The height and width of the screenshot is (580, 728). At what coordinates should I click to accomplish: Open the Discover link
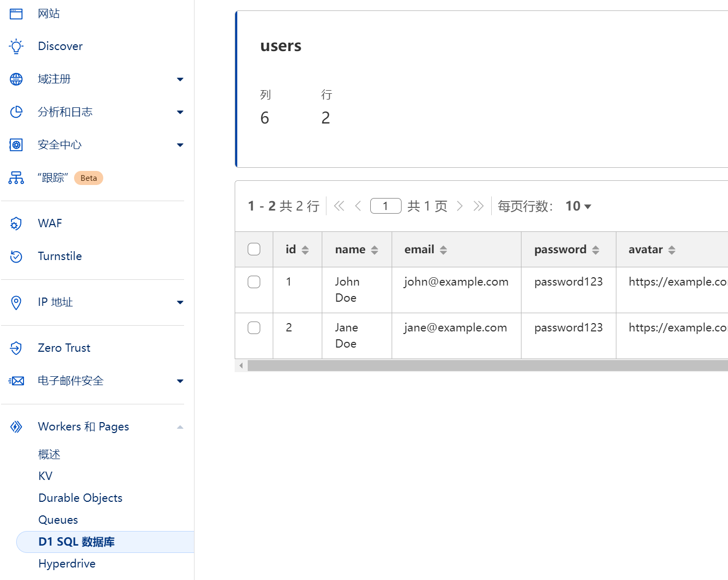point(60,46)
